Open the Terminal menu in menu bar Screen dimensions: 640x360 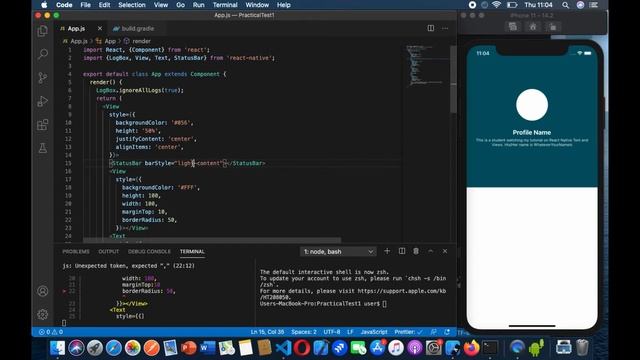point(225,5)
